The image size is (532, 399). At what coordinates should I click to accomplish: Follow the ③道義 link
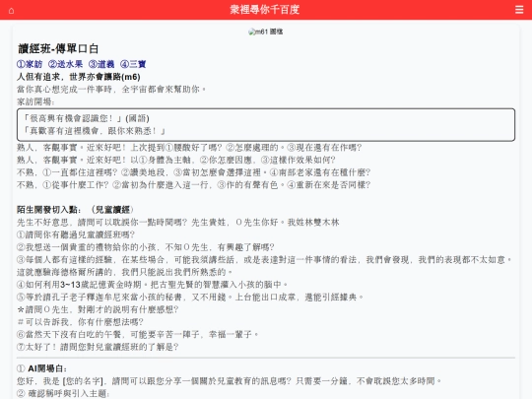pos(101,64)
